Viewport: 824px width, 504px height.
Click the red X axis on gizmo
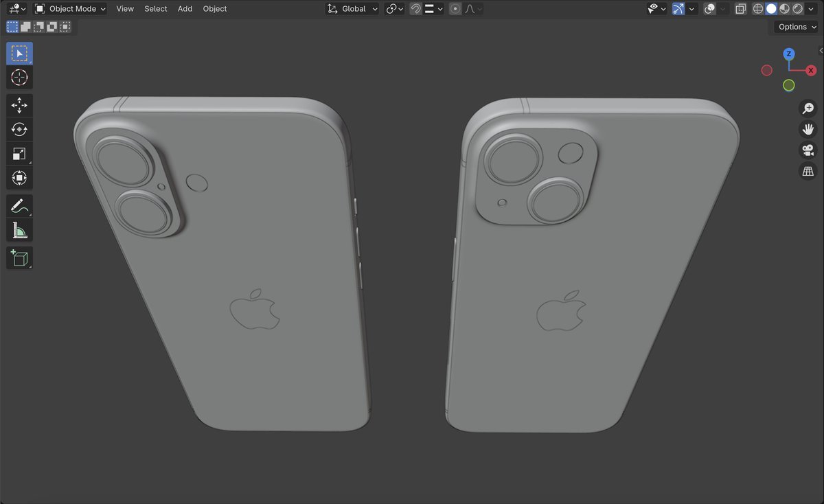click(811, 70)
